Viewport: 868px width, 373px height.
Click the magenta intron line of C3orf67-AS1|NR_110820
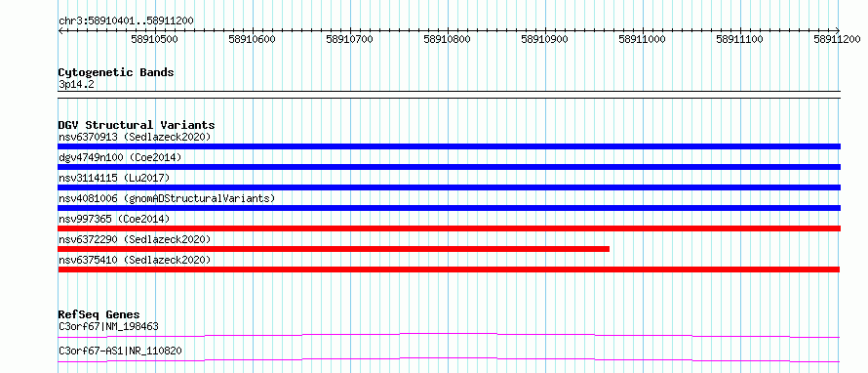pos(449,358)
